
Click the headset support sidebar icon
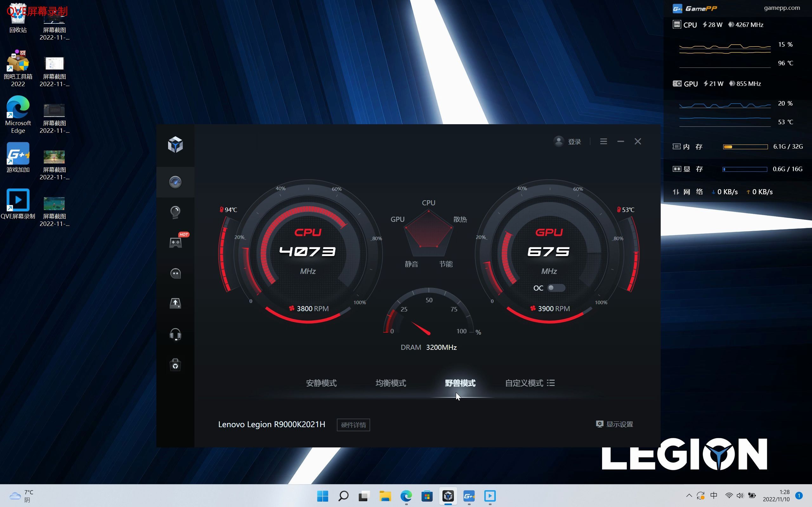[x=175, y=334]
